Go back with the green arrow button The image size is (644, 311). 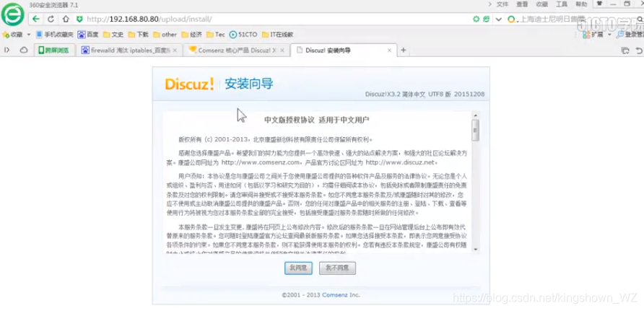pos(36,19)
